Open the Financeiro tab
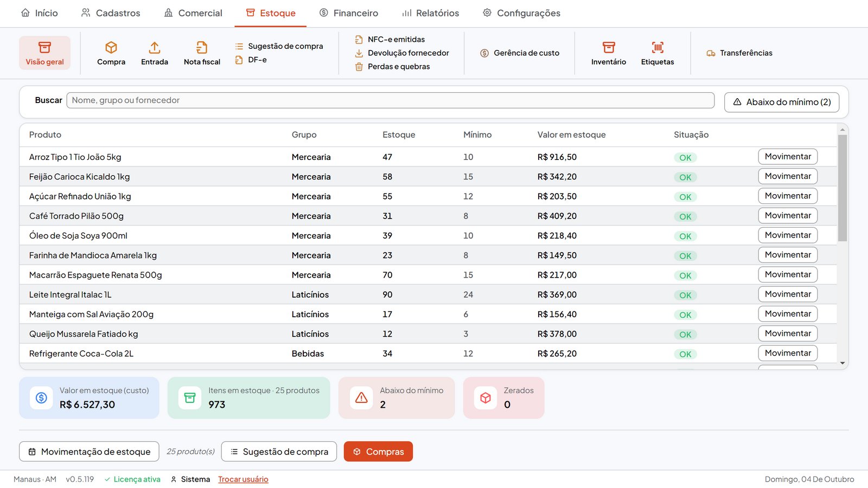This screenshot has height=488, width=868. [349, 13]
